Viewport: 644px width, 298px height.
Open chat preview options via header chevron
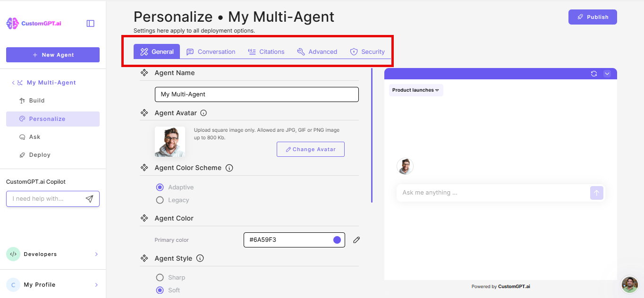pyautogui.click(x=607, y=74)
